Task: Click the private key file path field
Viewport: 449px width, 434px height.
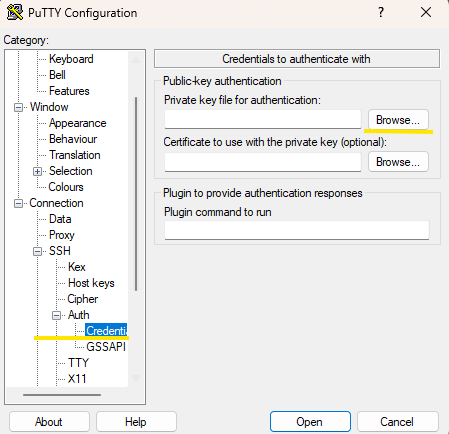Action: 263,119
